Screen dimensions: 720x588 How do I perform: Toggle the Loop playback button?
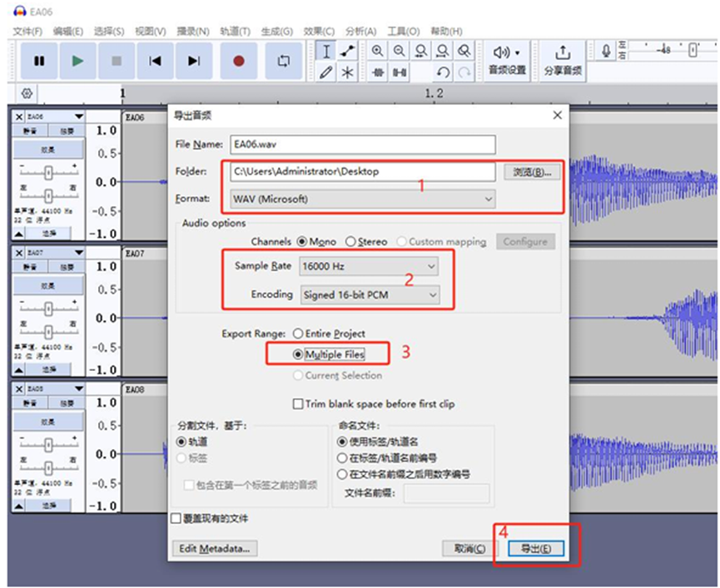pos(283,61)
